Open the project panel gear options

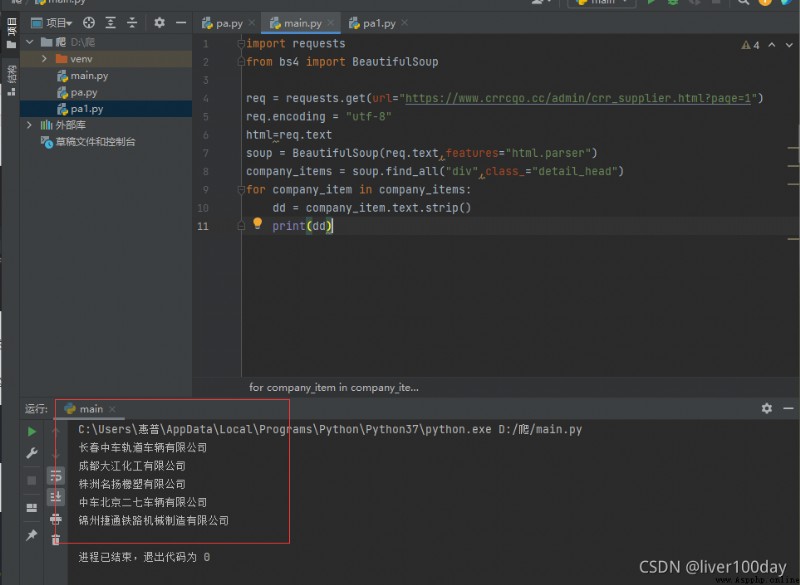pyautogui.click(x=160, y=23)
